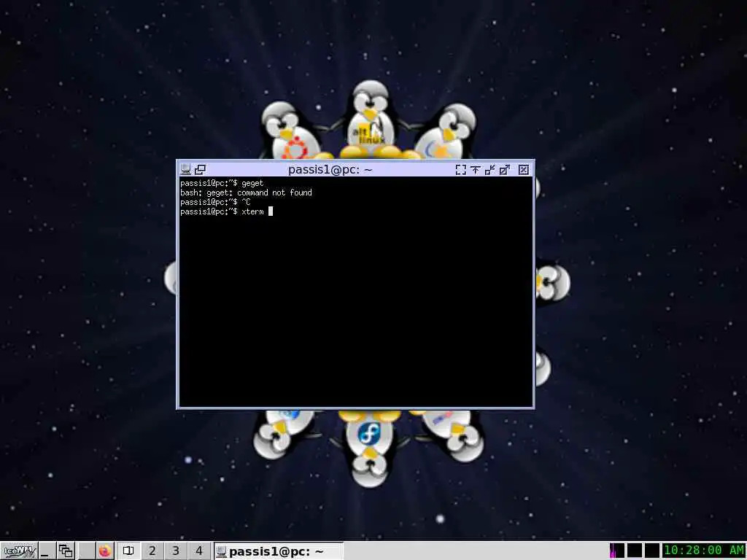The height and width of the screenshot is (560, 747).
Task: Switch to workspace 4
Action: tap(198, 551)
